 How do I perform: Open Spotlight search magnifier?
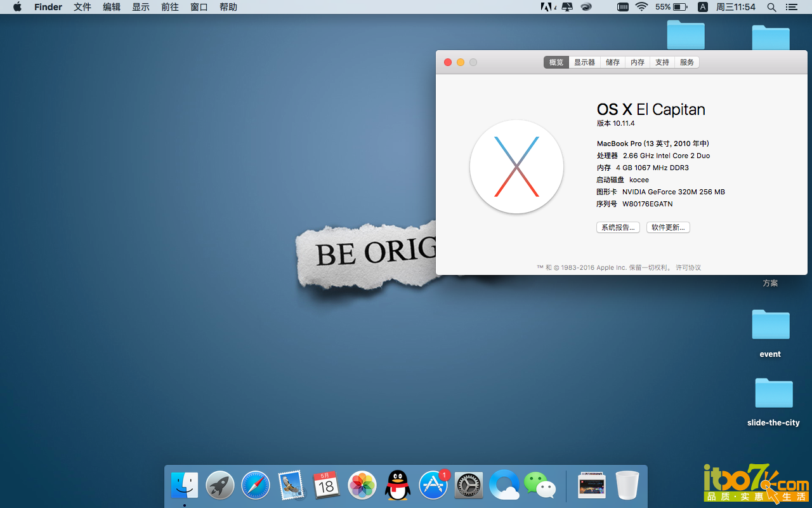point(771,7)
